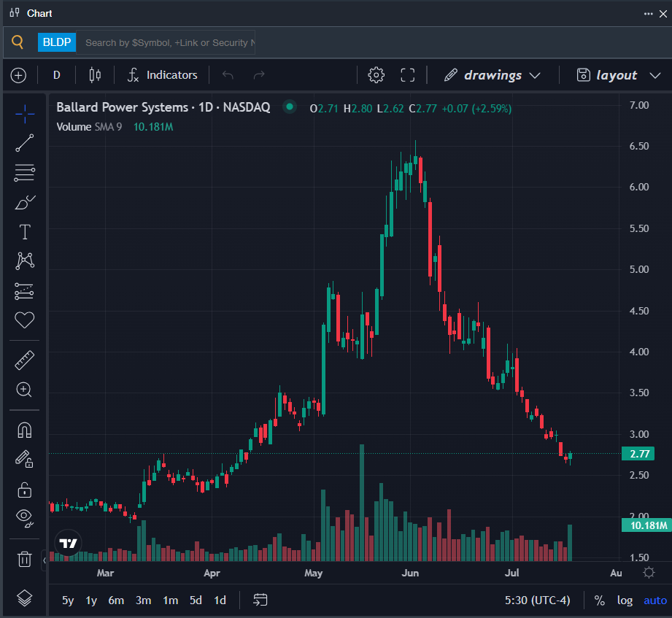Toggle log scale on price axis
The width and height of the screenshot is (672, 618).
(625, 600)
